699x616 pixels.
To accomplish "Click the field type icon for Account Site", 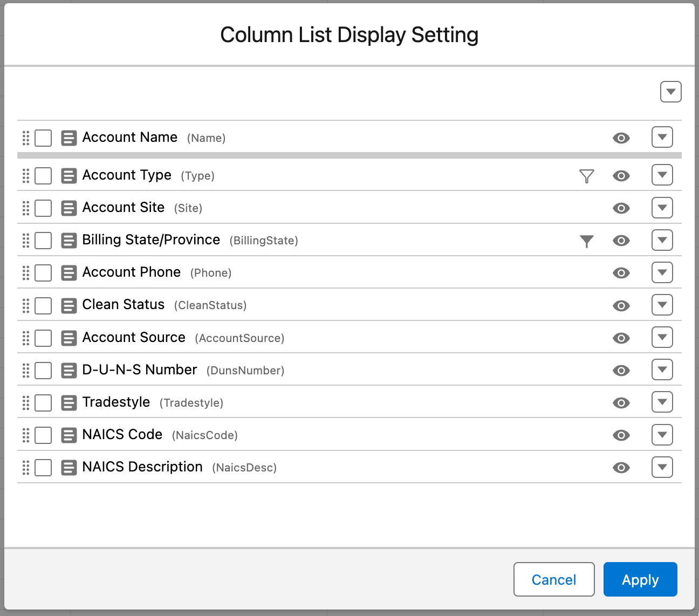I will [x=68, y=208].
